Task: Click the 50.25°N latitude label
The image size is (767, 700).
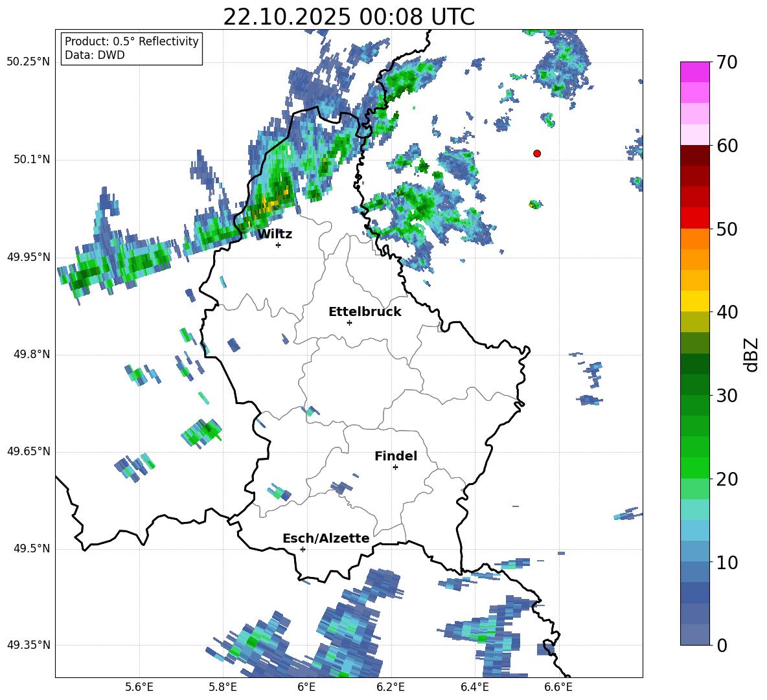Action: coord(29,63)
